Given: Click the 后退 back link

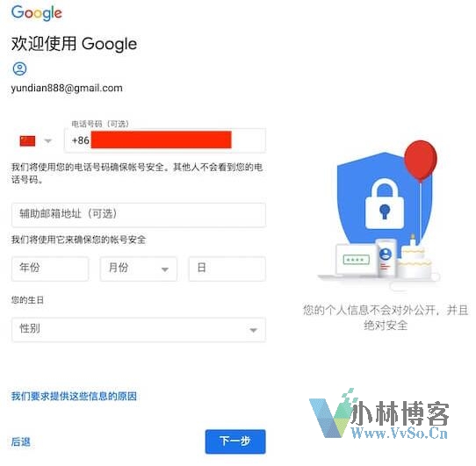Looking at the screenshot, I should pos(21,441).
